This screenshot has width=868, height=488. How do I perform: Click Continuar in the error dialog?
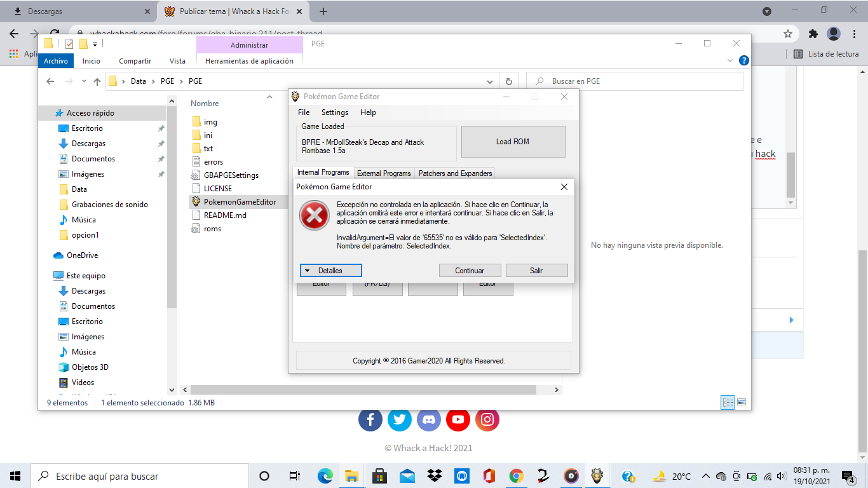470,271
